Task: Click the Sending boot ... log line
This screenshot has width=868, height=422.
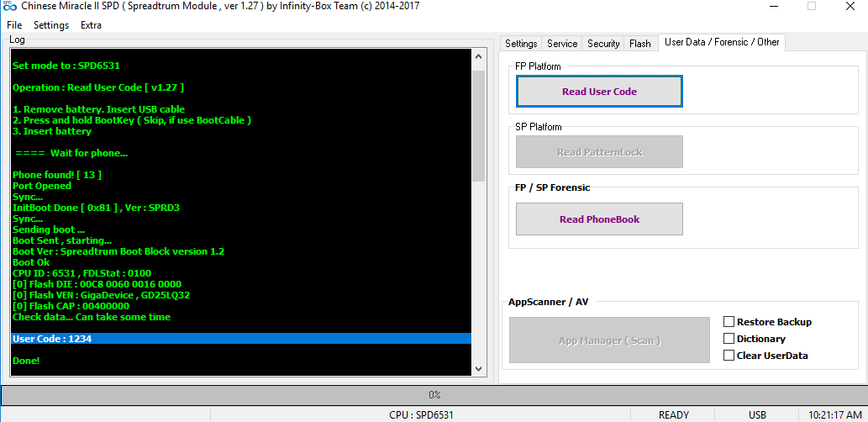Action: [x=49, y=229]
